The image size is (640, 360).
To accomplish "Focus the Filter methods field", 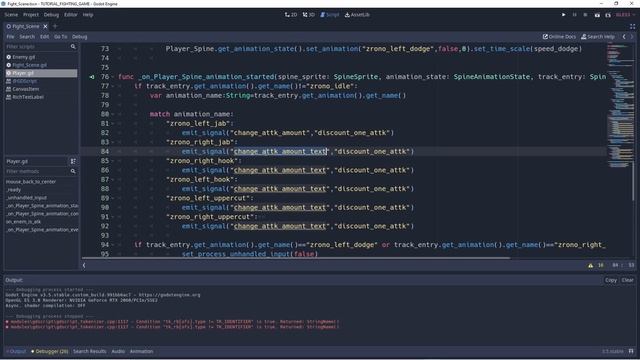I will pyautogui.click(x=41, y=171).
